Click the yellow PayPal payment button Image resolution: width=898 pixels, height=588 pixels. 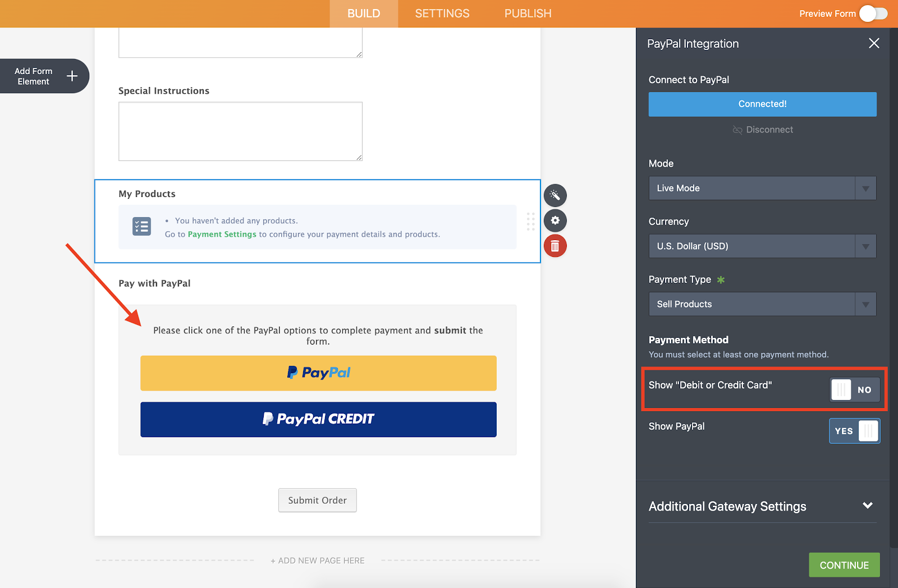point(318,373)
